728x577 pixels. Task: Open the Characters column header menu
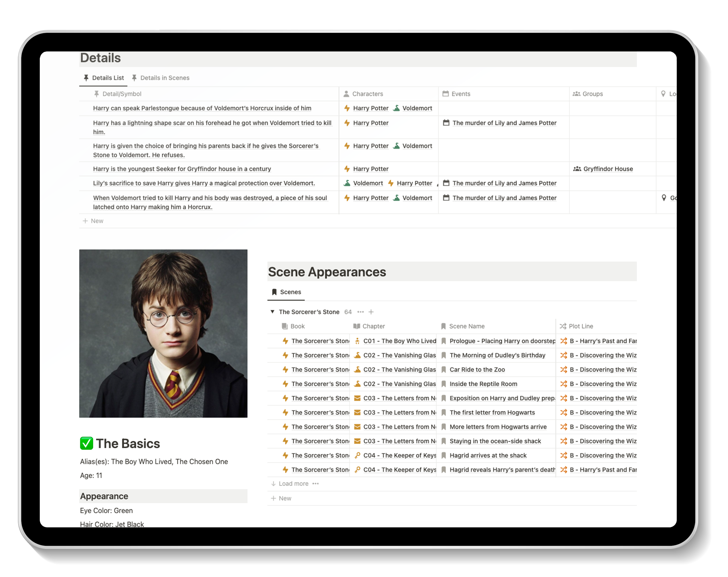(363, 94)
